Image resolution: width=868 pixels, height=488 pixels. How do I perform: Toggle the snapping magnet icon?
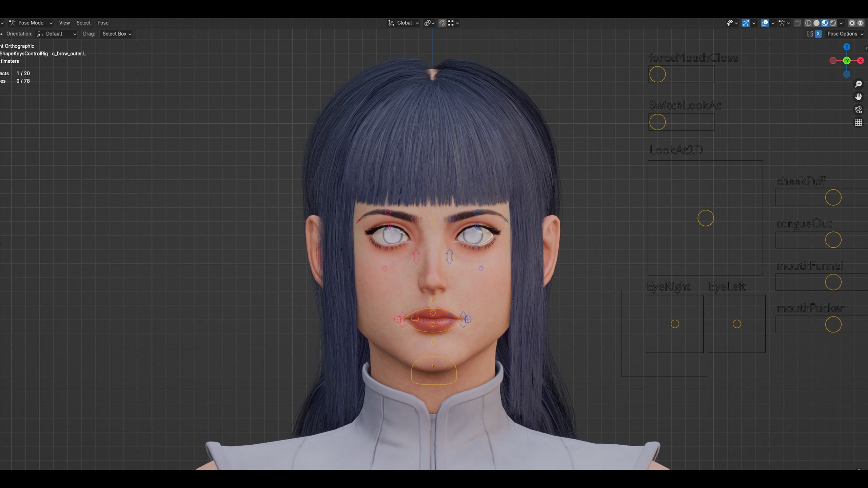coord(442,23)
